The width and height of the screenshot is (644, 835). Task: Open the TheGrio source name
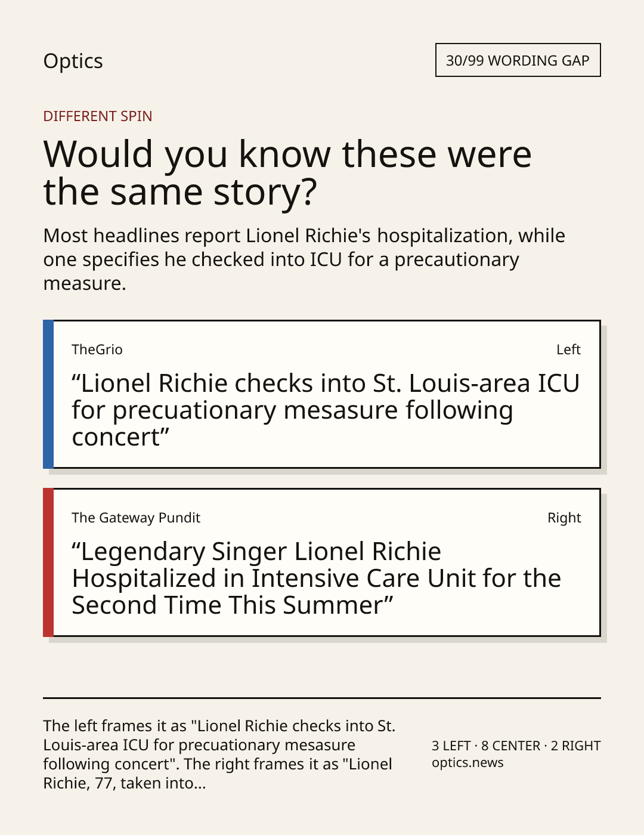(x=97, y=350)
